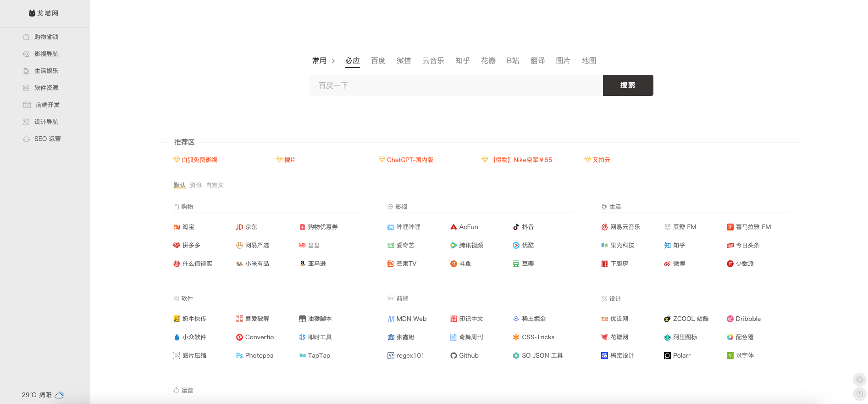Focus the 百度一下 search input

456,85
